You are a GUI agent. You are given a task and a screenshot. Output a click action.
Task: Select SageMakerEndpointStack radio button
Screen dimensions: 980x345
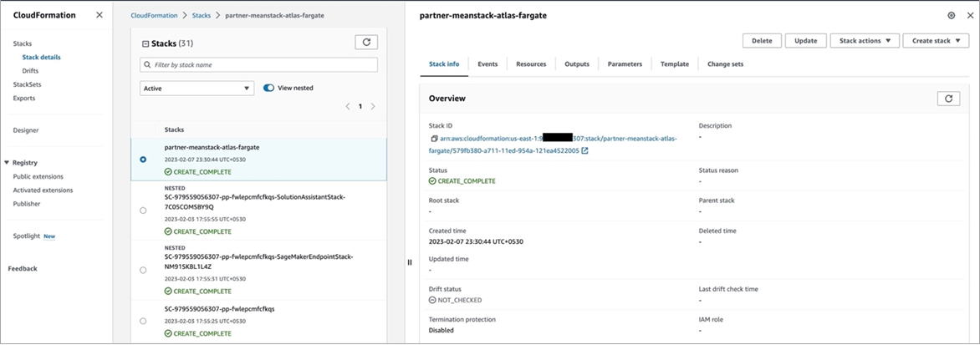click(143, 270)
